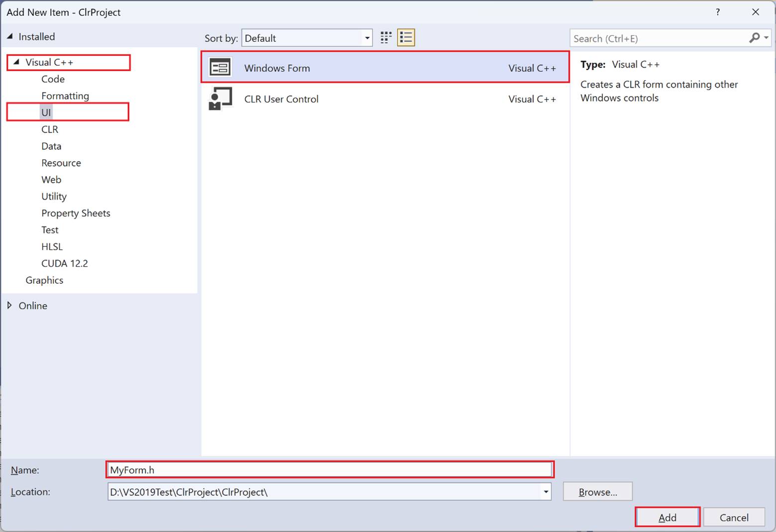The height and width of the screenshot is (532, 776).
Task: Select the CUDA 12.2 category
Action: [64, 263]
